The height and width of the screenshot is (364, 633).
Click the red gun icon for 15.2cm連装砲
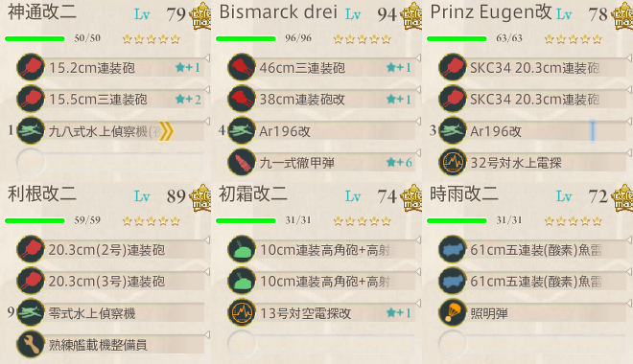tap(31, 67)
